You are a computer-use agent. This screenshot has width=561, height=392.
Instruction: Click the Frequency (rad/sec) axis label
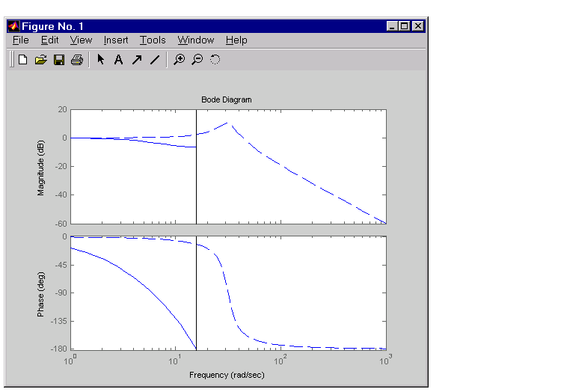[x=227, y=375]
